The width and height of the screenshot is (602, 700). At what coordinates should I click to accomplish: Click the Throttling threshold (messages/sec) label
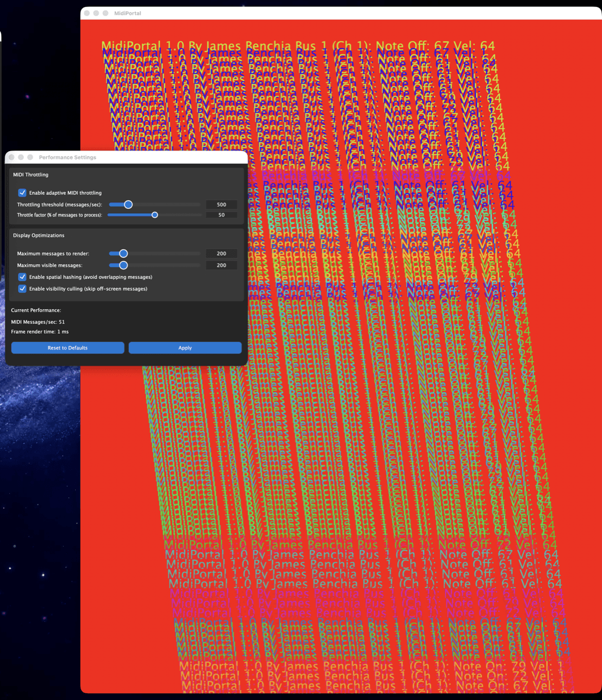[x=60, y=205]
